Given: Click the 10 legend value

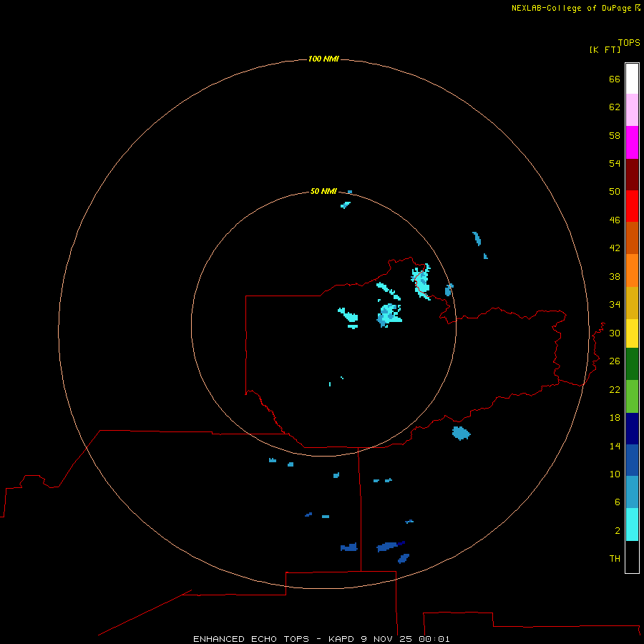Looking at the screenshot, I should 615,474.
